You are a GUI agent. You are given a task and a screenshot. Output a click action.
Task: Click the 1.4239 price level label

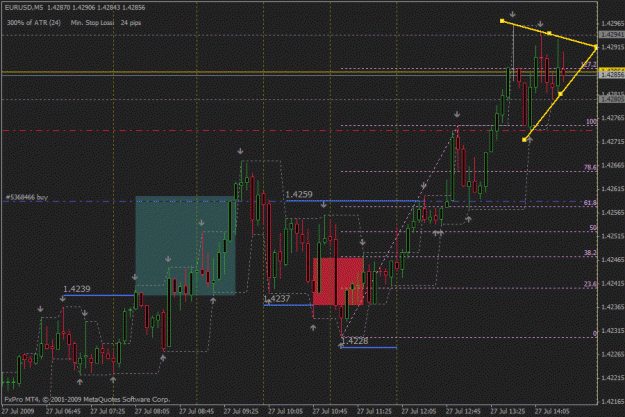tap(77, 289)
